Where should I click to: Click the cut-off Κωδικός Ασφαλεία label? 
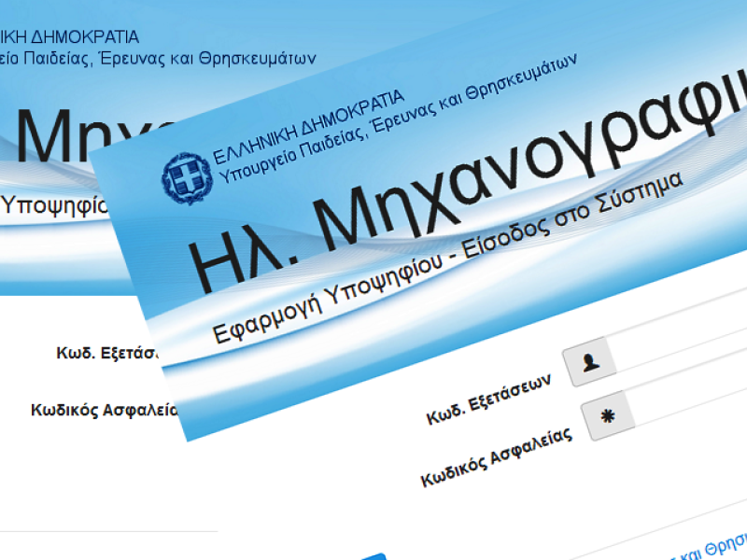click(x=103, y=409)
